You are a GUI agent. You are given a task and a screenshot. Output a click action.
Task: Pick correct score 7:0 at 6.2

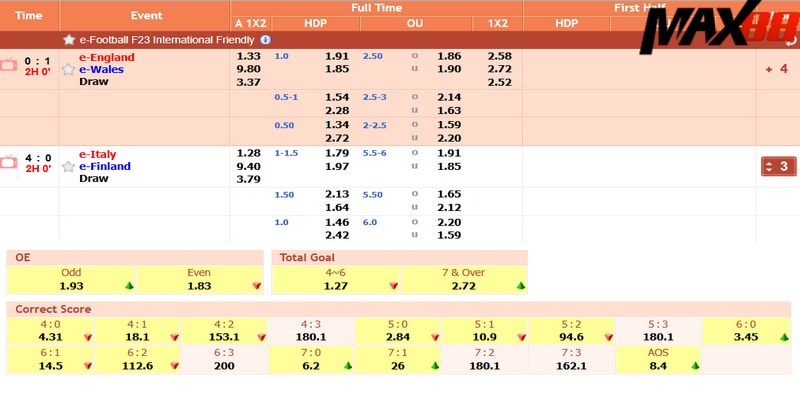click(x=311, y=360)
